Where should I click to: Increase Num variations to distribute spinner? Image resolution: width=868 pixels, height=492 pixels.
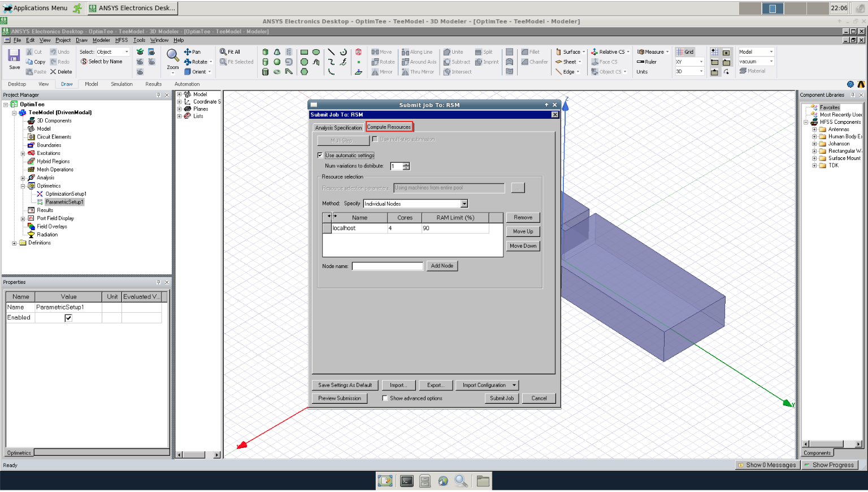(x=406, y=165)
